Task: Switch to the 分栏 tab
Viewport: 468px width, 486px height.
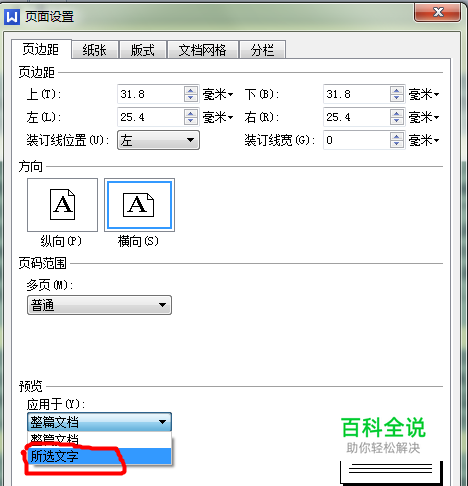Action: pos(262,50)
